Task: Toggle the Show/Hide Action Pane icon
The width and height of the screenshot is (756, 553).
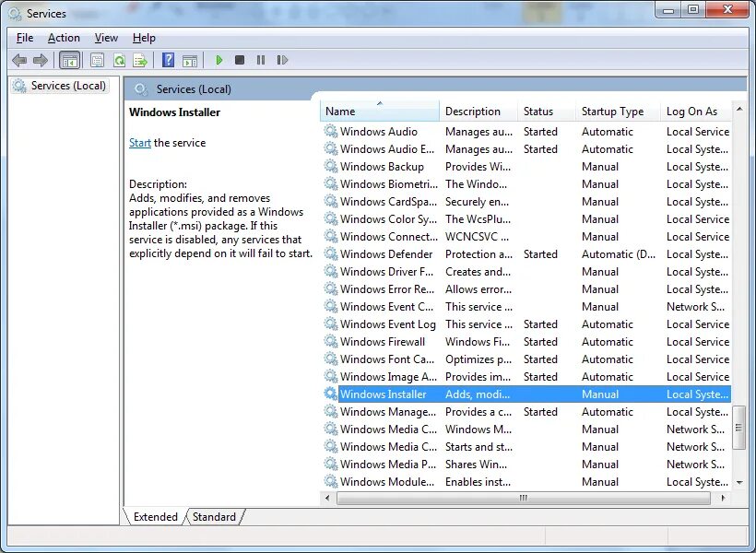Action: tap(190, 60)
